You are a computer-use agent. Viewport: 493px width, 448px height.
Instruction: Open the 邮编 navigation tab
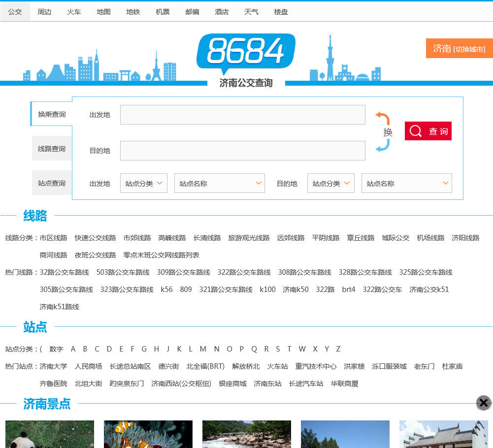coord(192,12)
